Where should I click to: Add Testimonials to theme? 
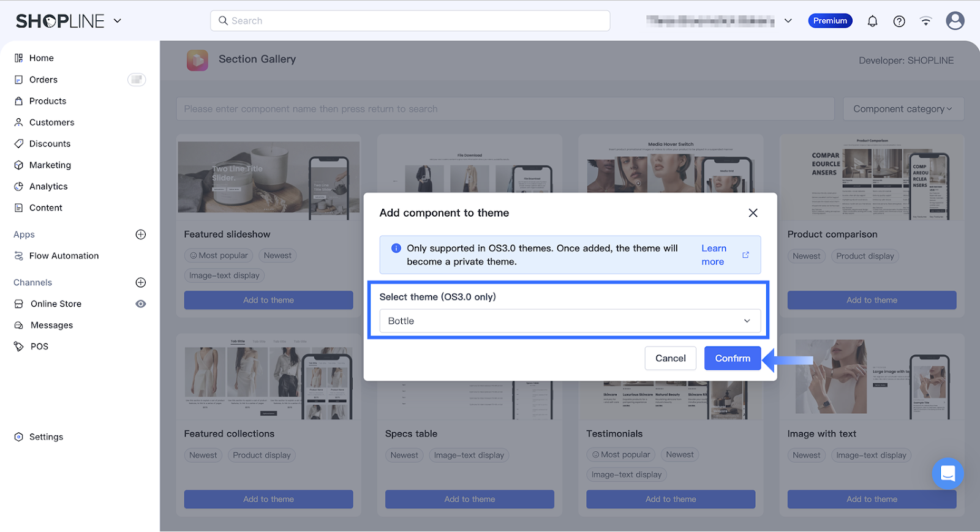point(671,499)
